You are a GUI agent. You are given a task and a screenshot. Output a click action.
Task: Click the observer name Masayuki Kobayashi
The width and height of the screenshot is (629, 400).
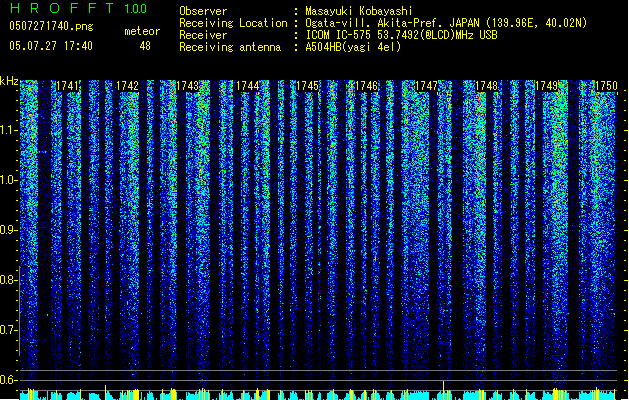pos(359,11)
